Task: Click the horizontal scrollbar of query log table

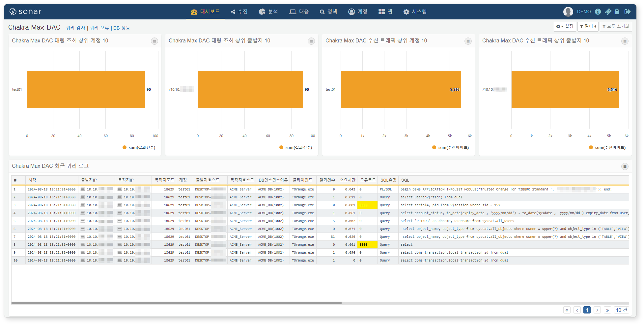Action: pos(177,303)
